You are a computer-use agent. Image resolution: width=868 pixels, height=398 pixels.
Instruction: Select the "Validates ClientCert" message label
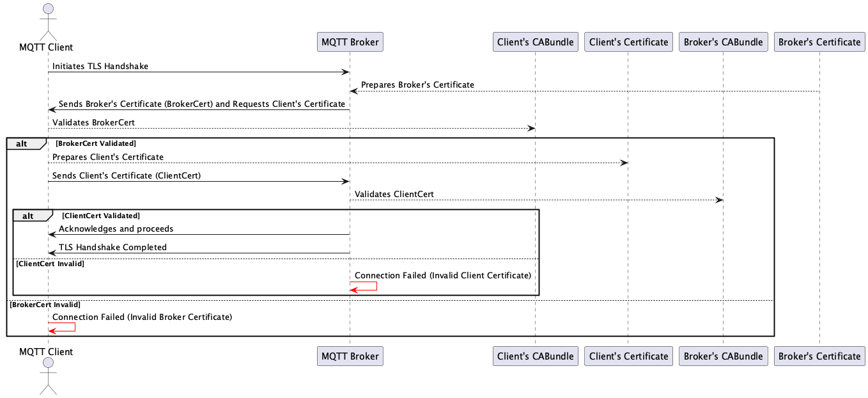click(394, 194)
